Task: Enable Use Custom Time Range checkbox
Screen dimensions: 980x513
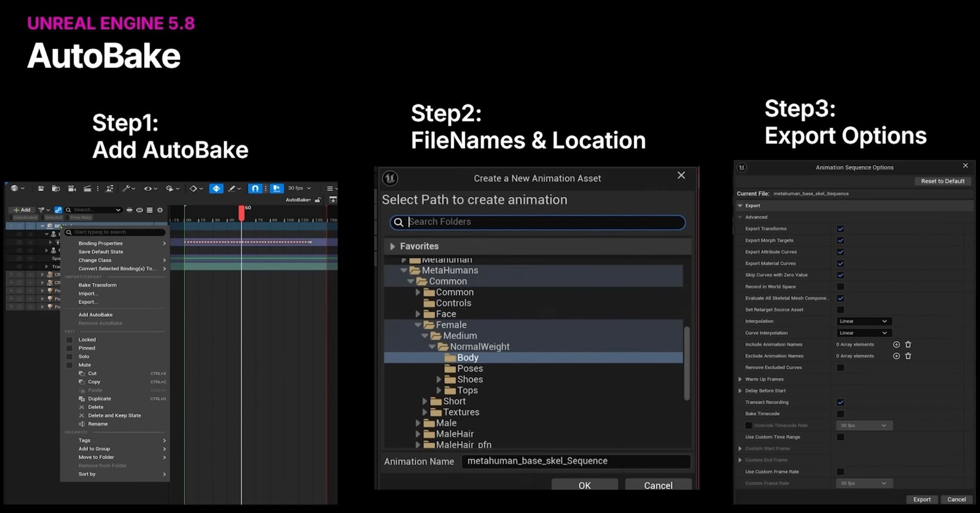Action: [841, 437]
